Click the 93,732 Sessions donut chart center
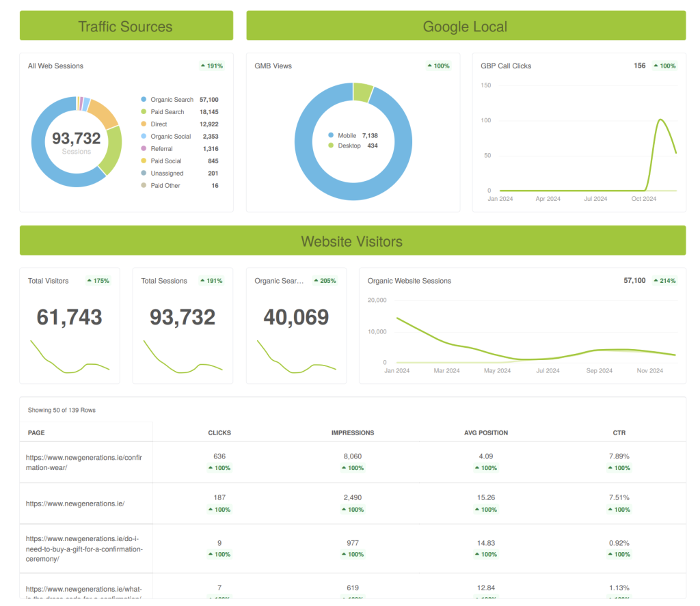The height and width of the screenshot is (606, 700). pos(77,142)
